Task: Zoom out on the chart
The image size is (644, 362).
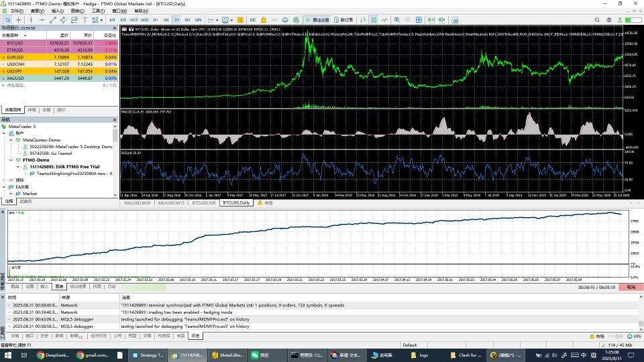Action: click(408, 19)
